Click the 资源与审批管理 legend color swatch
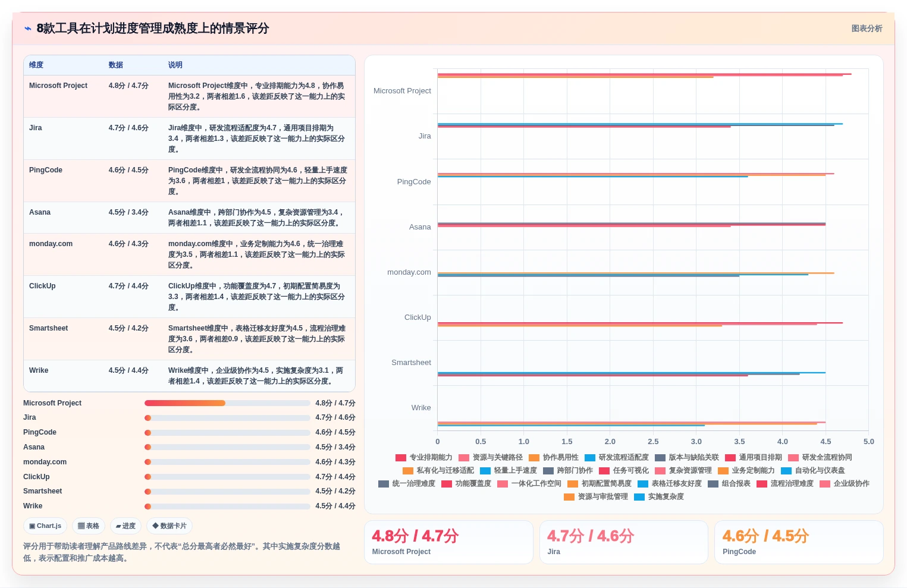Screen dimensions: 907x588 coord(569,497)
